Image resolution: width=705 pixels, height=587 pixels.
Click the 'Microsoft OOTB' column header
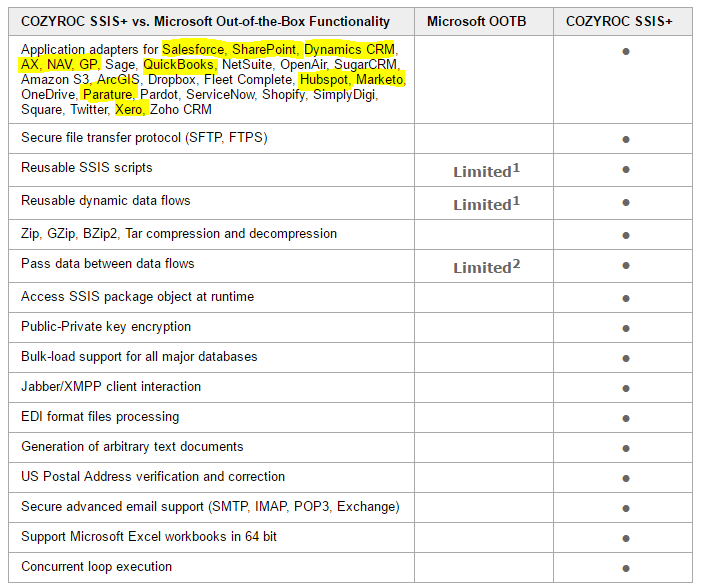coord(476,22)
